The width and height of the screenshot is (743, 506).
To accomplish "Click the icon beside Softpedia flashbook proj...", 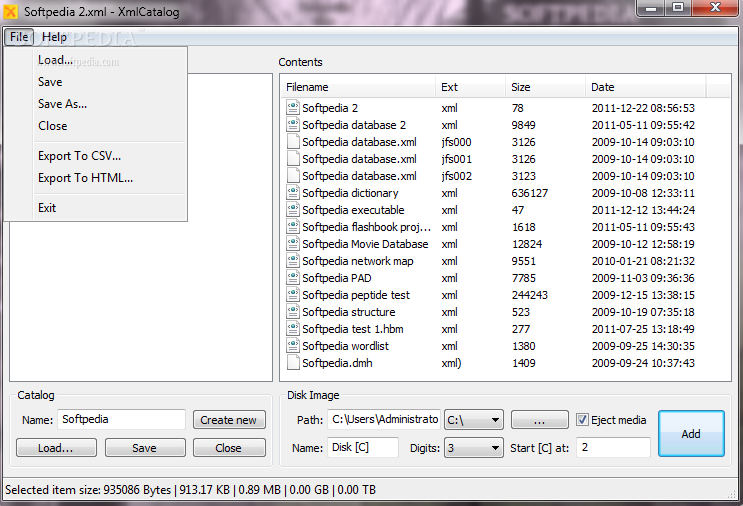I will (x=293, y=227).
